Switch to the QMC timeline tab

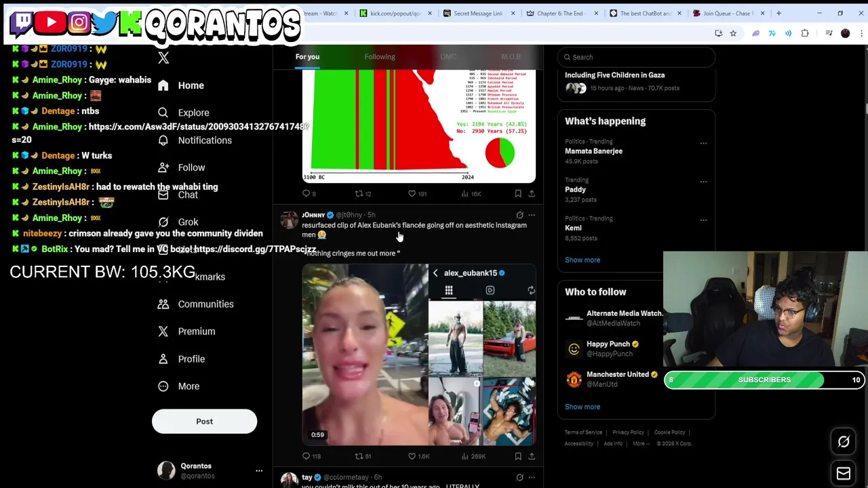[x=448, y=57]
